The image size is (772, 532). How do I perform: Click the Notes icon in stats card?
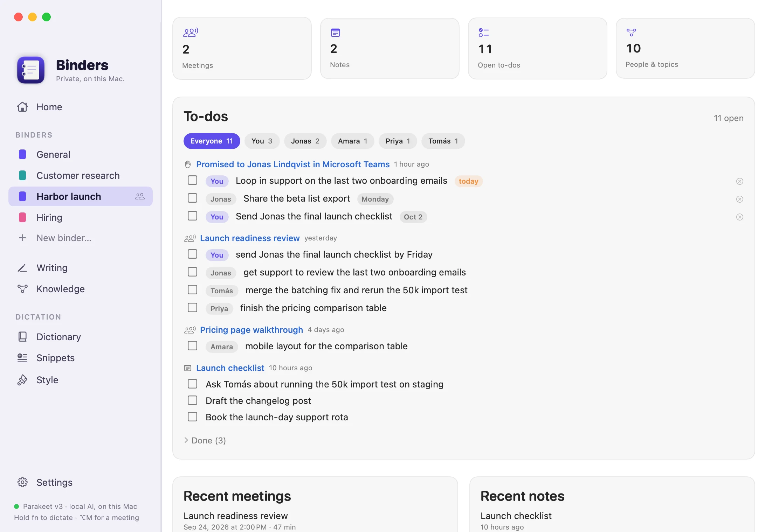(x=335, y=33)
